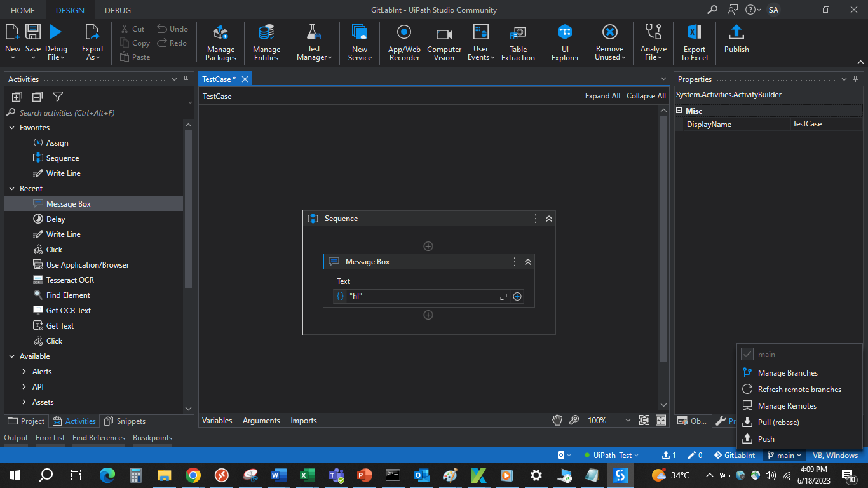Viewport: 868px width, 488px height.
Task: Expand the Alerts category
Action: click(24, 372)
